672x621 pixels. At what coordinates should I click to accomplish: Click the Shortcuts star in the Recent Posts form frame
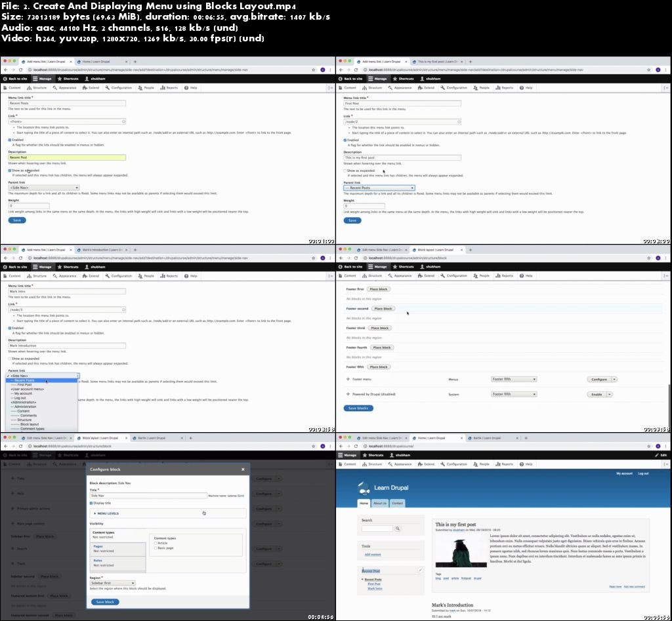coord(60,79)
